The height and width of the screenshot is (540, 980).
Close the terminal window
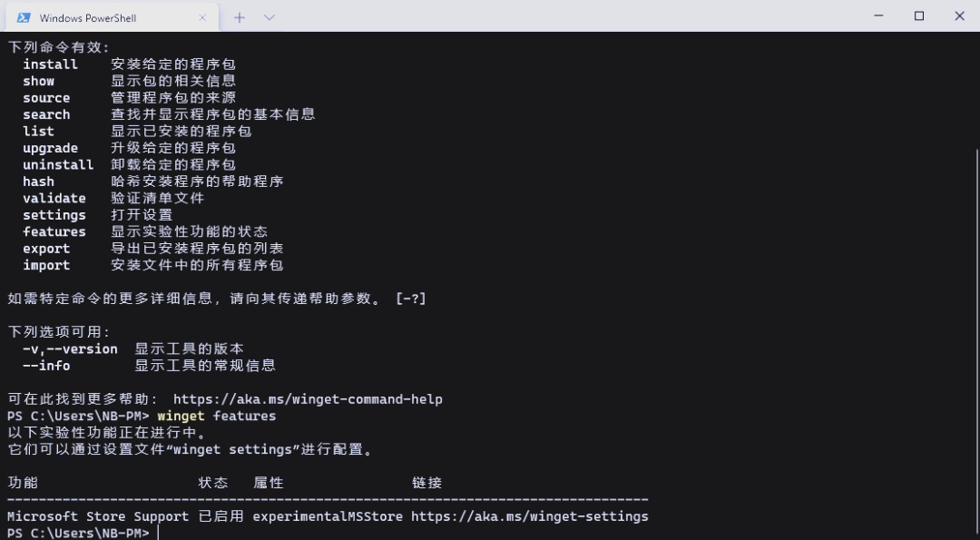(959, 16)
